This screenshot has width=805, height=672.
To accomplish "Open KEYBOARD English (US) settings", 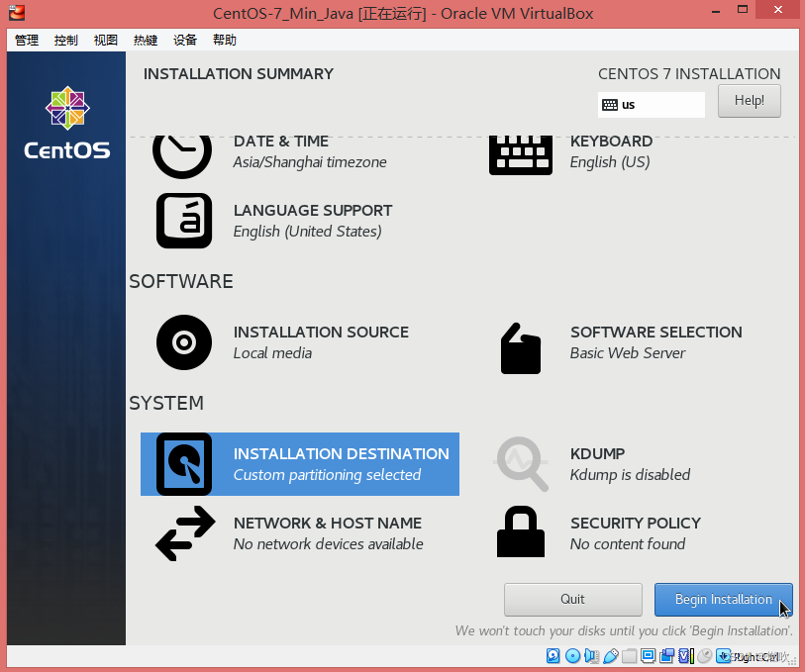I will coord(611,151).
